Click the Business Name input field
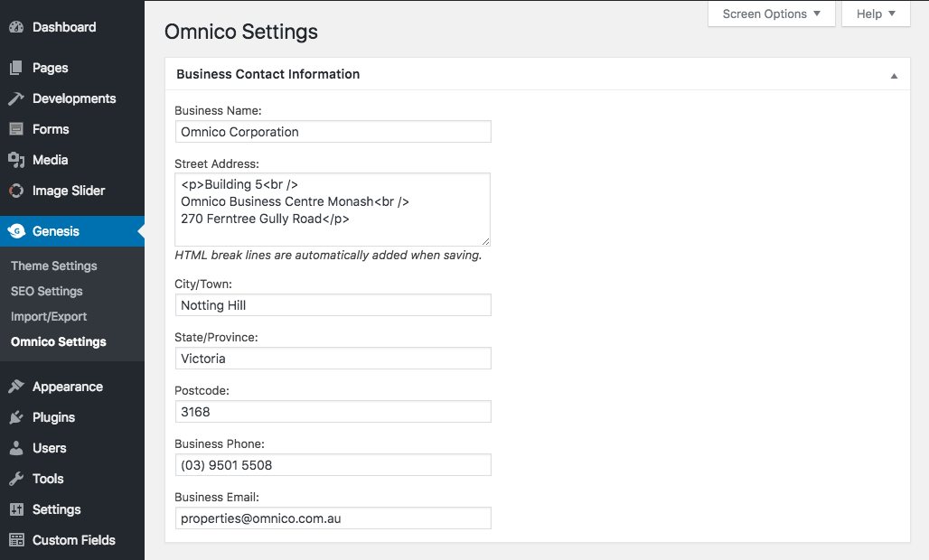The width and height of the screenshot is (929, 560). click(x=333, y=131)
